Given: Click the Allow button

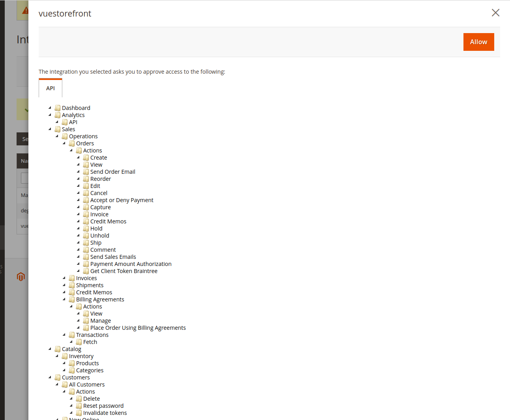Looking at the screenshot, I should pyautogui.click(x=478, y=42).
